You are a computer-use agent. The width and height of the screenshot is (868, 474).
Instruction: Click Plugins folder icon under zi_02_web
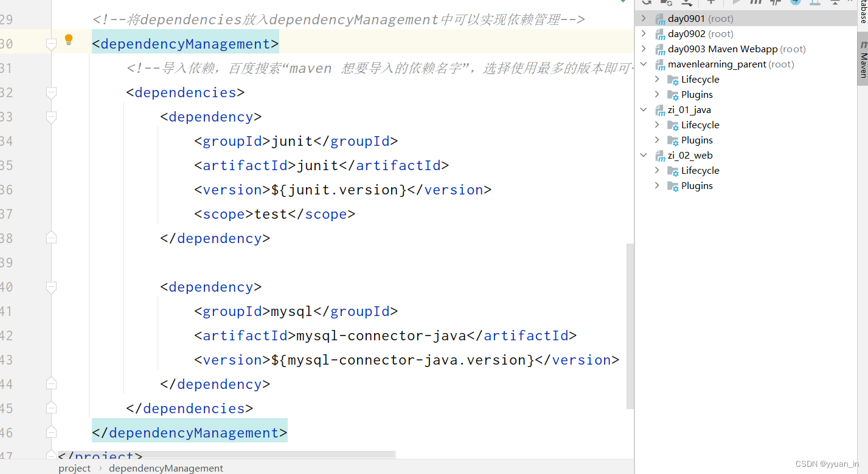(673, 186)
